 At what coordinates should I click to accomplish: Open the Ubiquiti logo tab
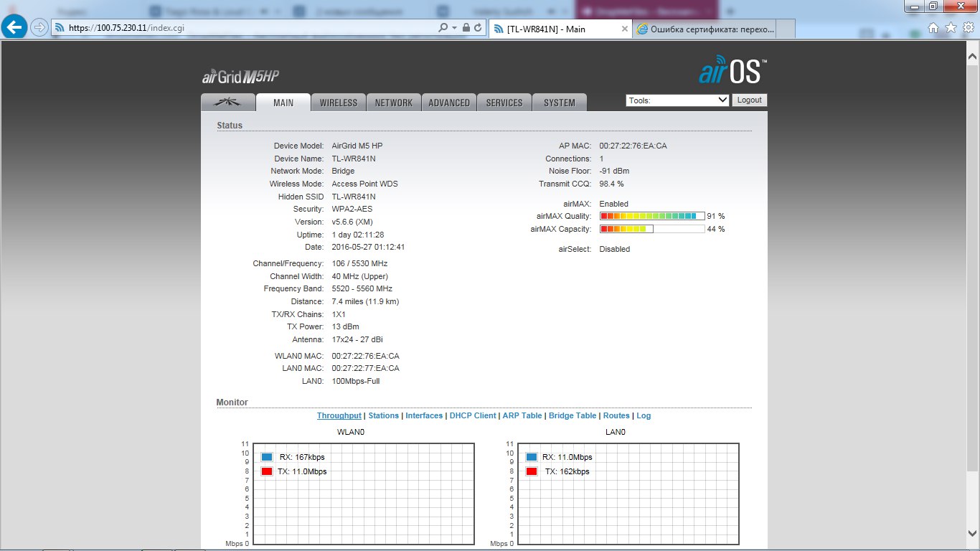[227, 103]
